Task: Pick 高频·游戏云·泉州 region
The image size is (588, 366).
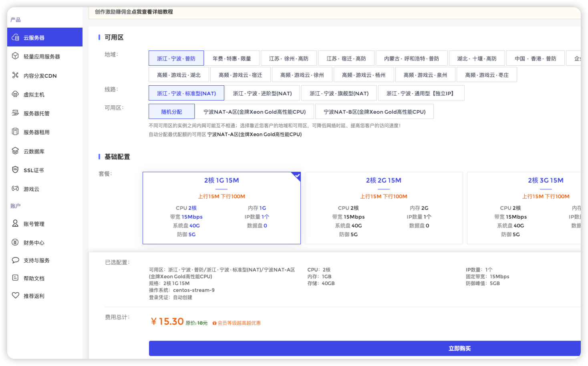Action: pos(426,75)
